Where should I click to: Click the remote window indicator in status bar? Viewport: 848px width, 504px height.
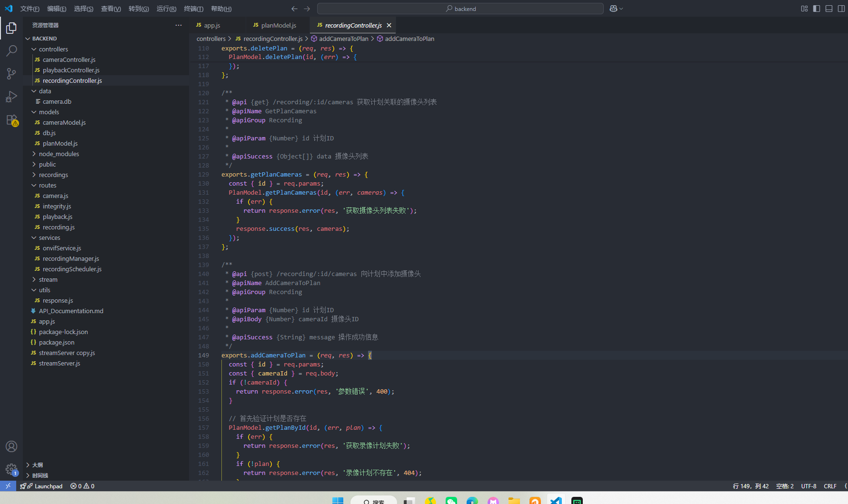click(x=8, y=486)
